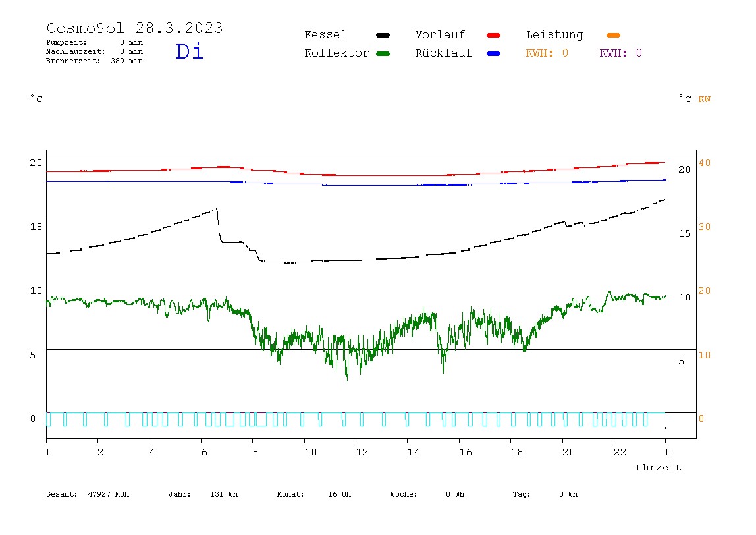Click the orange '40' KW scale label
This screenshot has height=535, width=756.
(705, 163)
